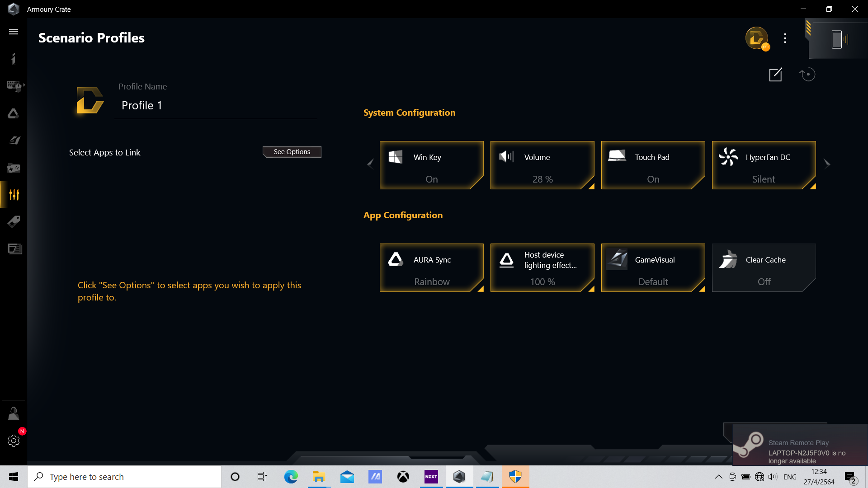Open the Action Center notifications
The height and width of the screenshot is (488, 868).
click(850, 477)
